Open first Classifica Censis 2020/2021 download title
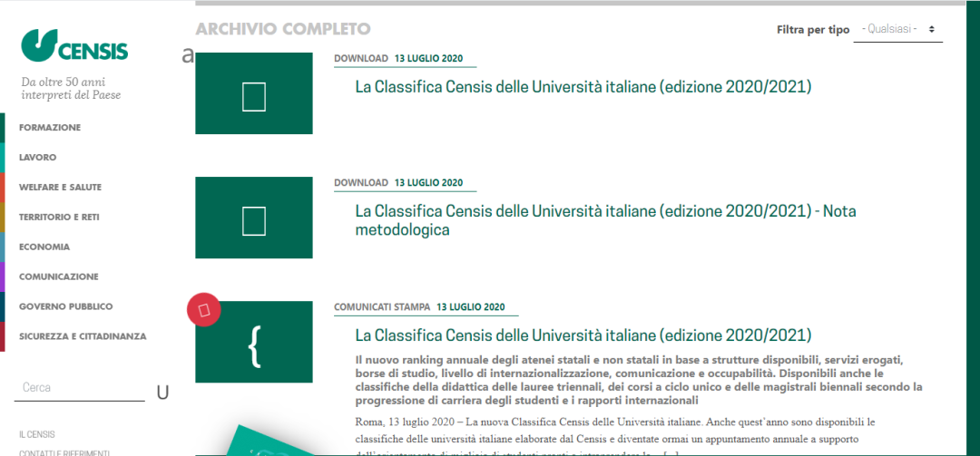The image size is (980, 456). pyautogui.click(x=583, y=86)
